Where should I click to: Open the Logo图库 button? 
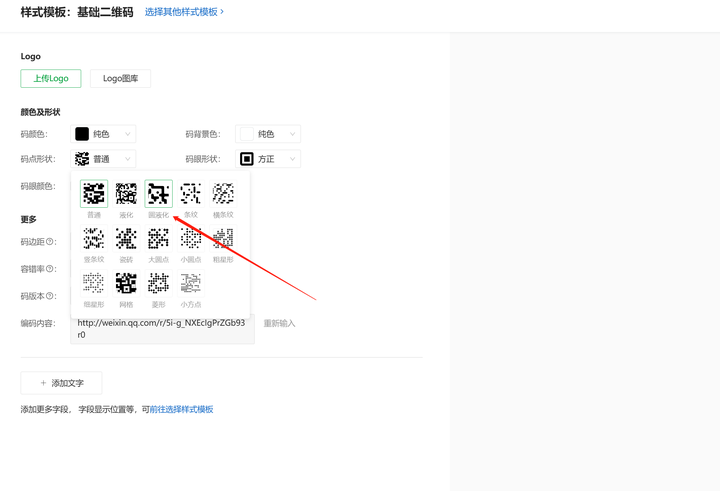click(120, 79)
